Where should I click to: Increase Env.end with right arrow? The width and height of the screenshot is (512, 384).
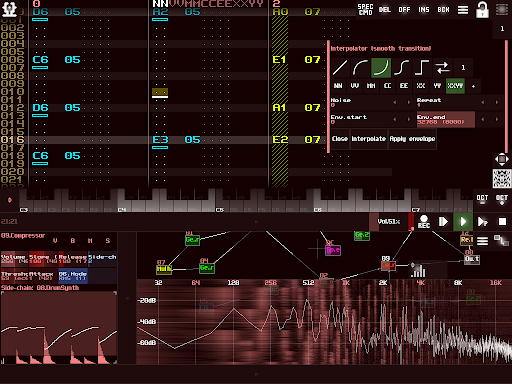pyautogui.click(x=497, y=119)
